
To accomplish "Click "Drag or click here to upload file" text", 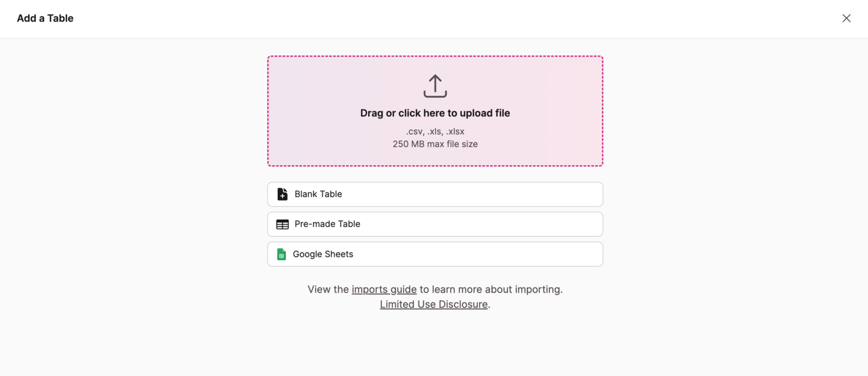I will (435, 113).
